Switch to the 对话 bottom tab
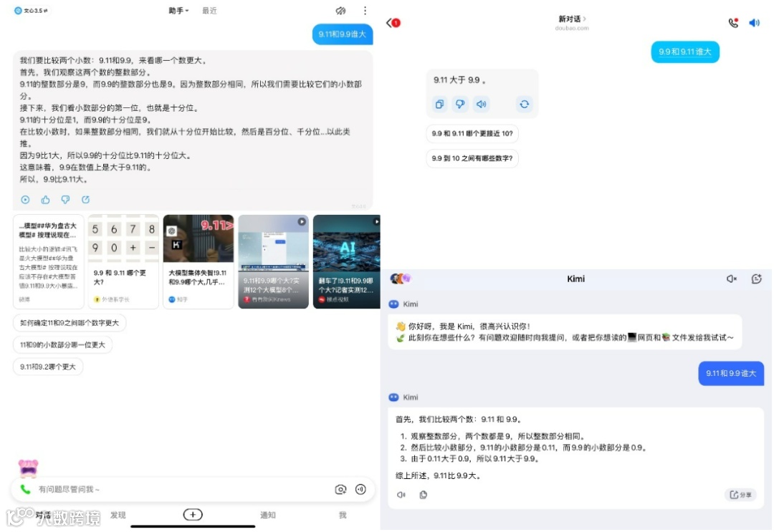774x532 pixels. pos(43,515)
